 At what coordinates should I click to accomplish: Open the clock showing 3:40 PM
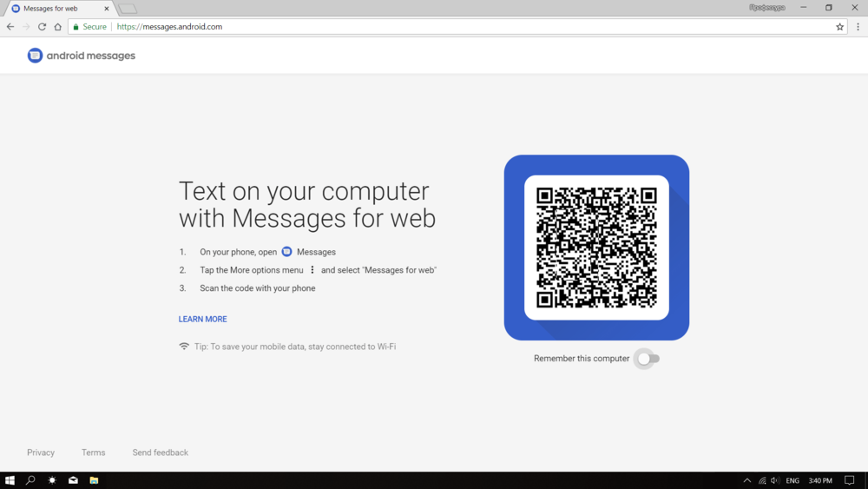pyautogui.click(x=820, y=480)
